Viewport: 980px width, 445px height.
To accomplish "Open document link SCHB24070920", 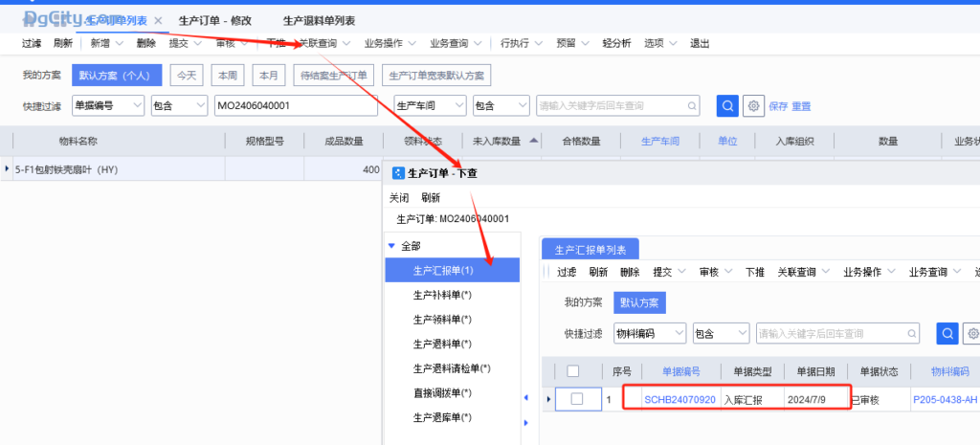I will [x=680, y=399].
